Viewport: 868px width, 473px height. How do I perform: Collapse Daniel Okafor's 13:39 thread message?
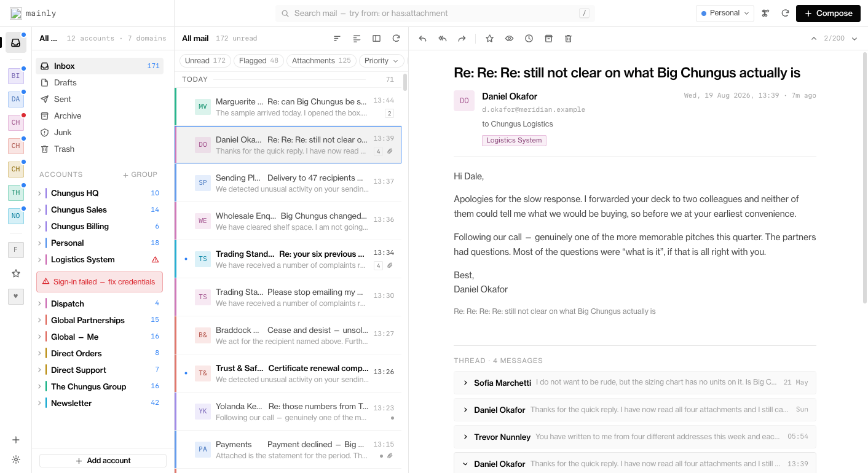point(465,464)
